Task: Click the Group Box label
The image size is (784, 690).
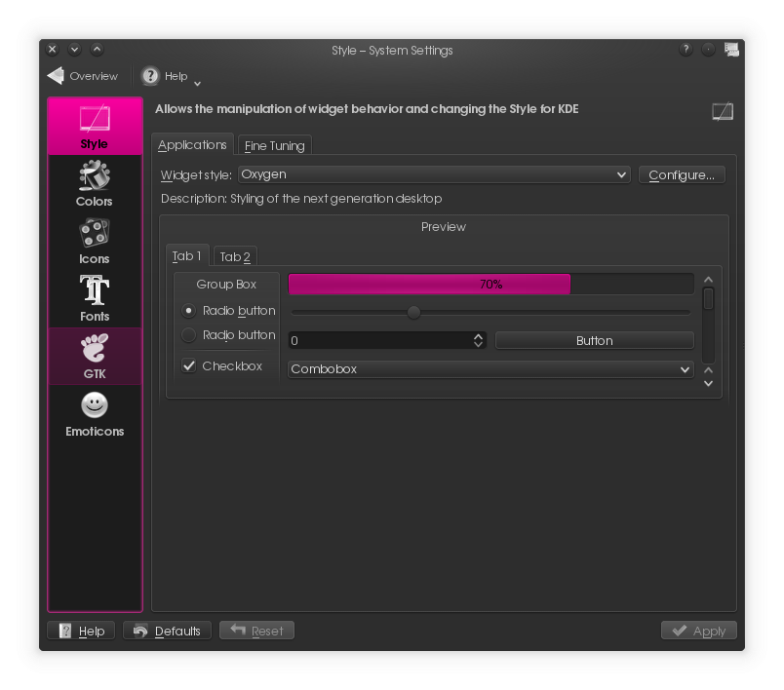Action: 226,285
